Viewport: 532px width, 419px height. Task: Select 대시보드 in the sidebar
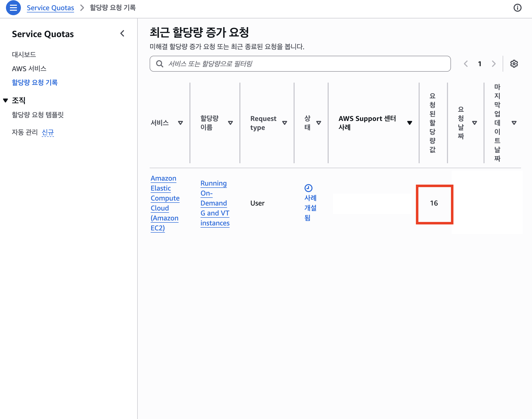pos(24,54)
